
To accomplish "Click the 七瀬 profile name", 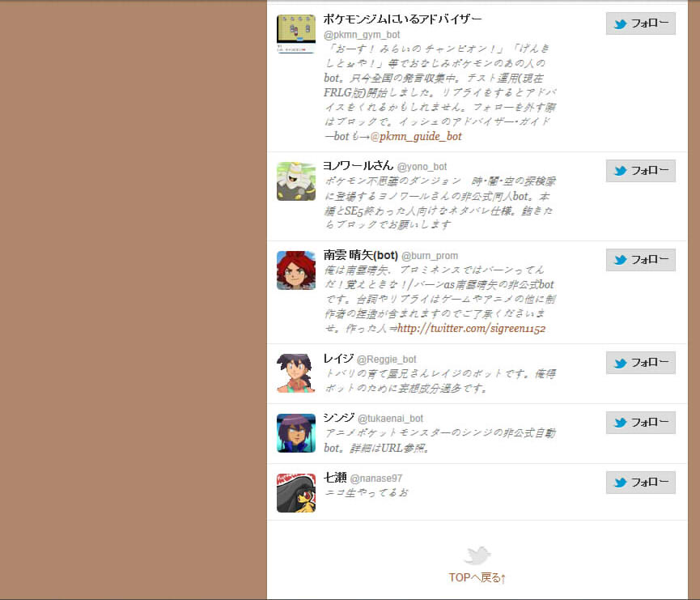I will pyautogui.click(x=335, y=478).
